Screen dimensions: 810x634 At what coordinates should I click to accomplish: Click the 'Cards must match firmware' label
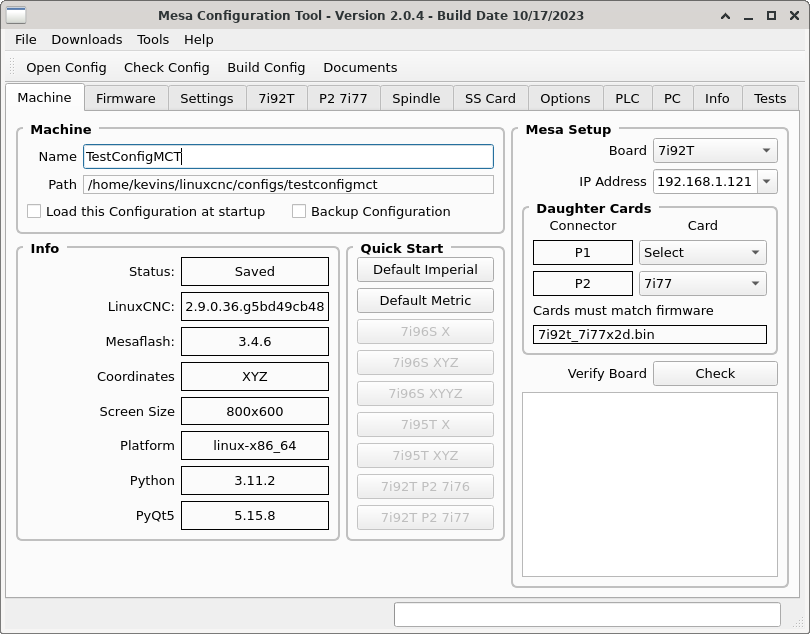click(x=623, y=311)
